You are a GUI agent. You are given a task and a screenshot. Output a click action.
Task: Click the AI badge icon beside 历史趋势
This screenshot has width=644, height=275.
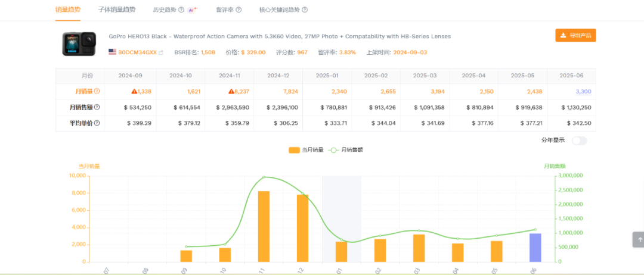coord(192,10)
